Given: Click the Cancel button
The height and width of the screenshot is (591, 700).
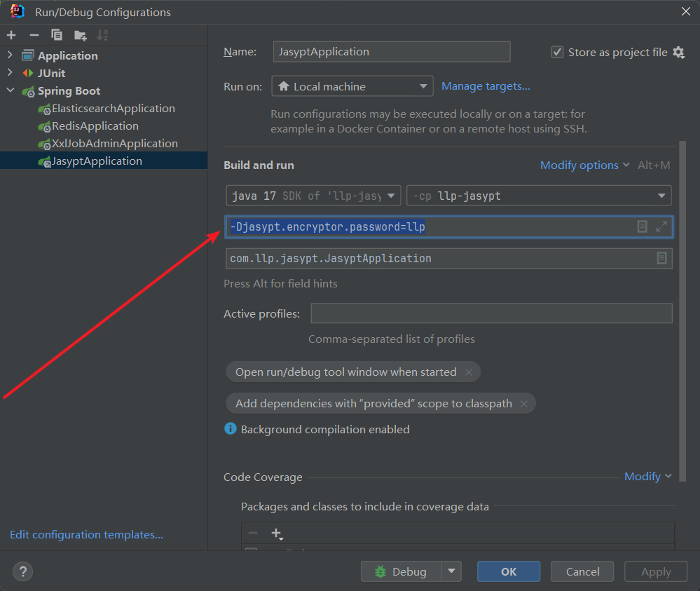Looking at the screenshot, I should 582,571.
